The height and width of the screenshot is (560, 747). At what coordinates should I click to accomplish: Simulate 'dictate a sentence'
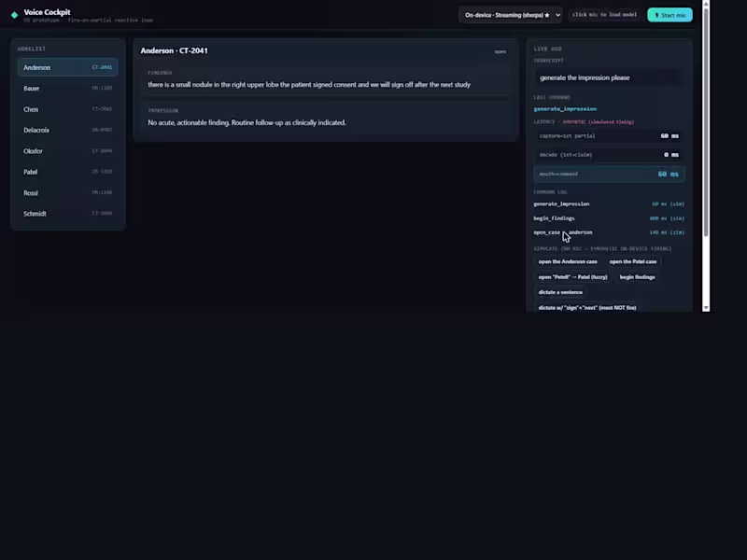pyautogui.click(x=560, y=292)
